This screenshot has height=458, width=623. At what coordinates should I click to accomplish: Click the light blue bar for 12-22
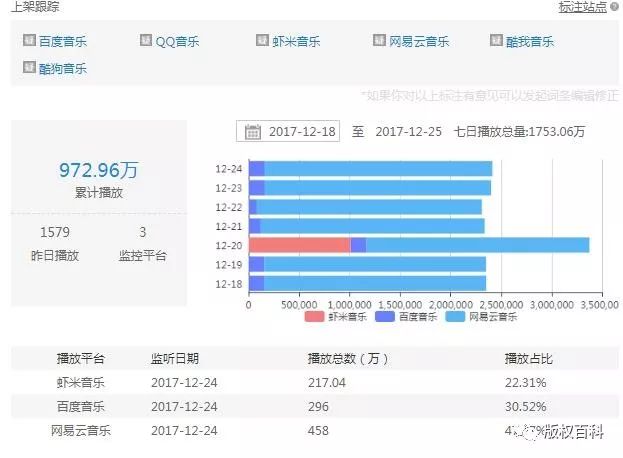[369, 207]
